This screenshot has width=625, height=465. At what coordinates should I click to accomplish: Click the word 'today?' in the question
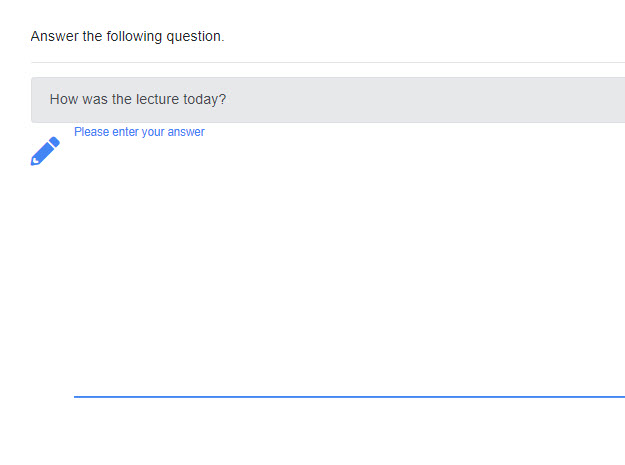click(204, 100)
